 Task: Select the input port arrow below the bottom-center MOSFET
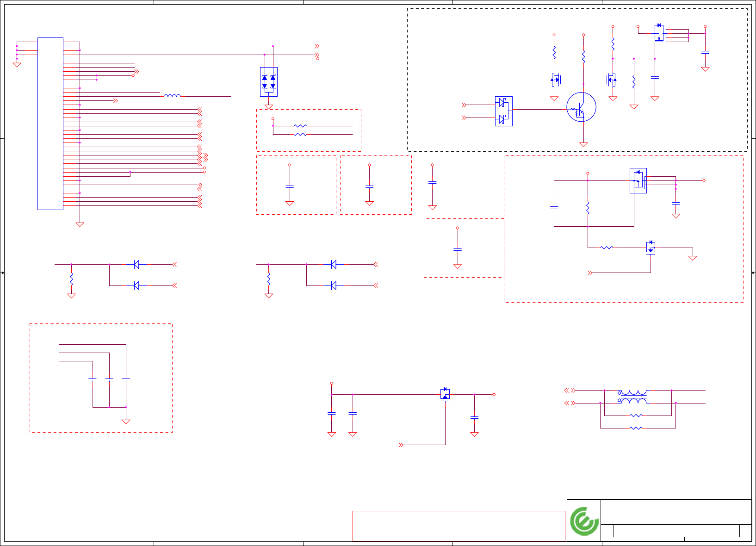[x=401, y=445]
